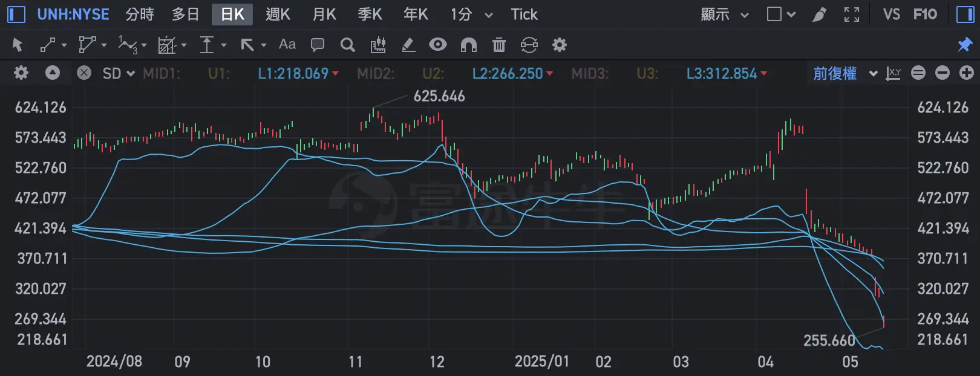Collapse indicator with up-triangle icon

point(53,73)
